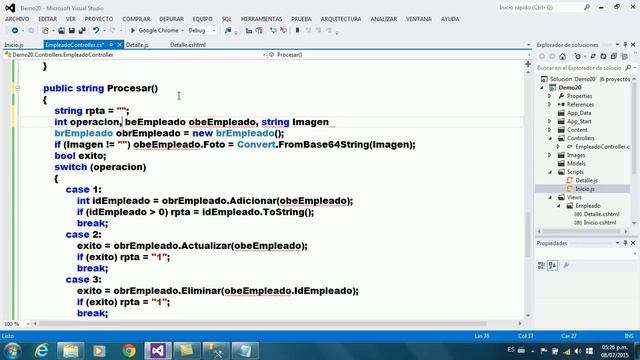Image resolution: width=640 pixels, height=360 pixels.
Task: Click the uncomment selected lines icon
Action: click(283, 31)
